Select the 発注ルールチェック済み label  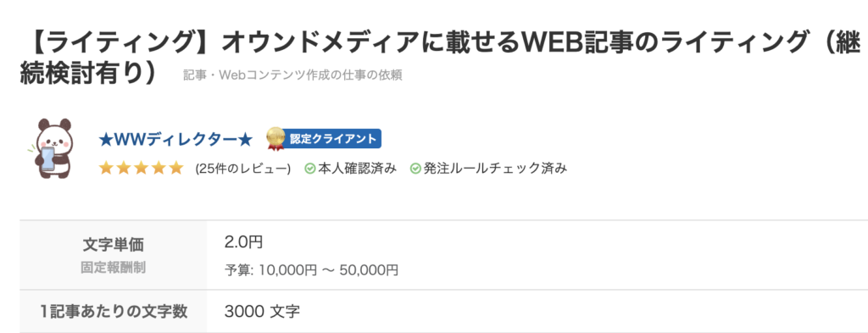[495, 169]
